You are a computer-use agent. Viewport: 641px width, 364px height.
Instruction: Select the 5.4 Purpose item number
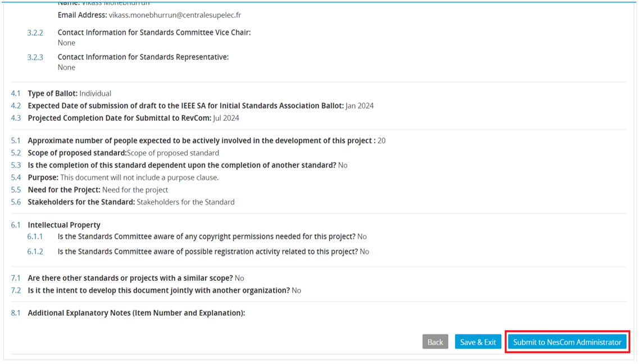16,178
